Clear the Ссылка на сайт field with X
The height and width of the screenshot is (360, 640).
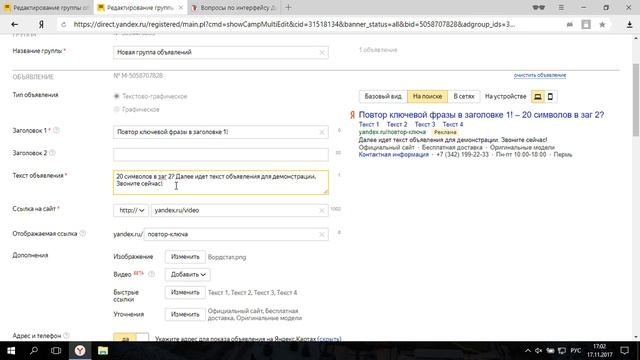tap(322, 210)
